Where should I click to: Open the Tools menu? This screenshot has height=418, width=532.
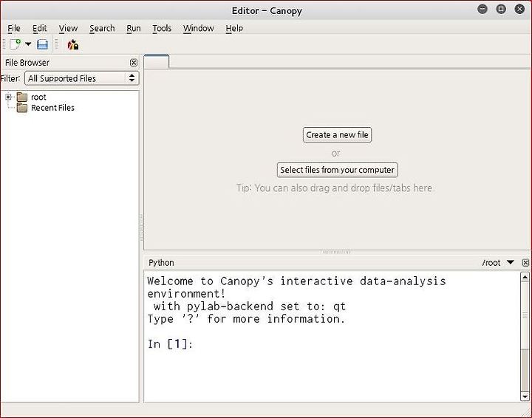[x=162, y=28]
